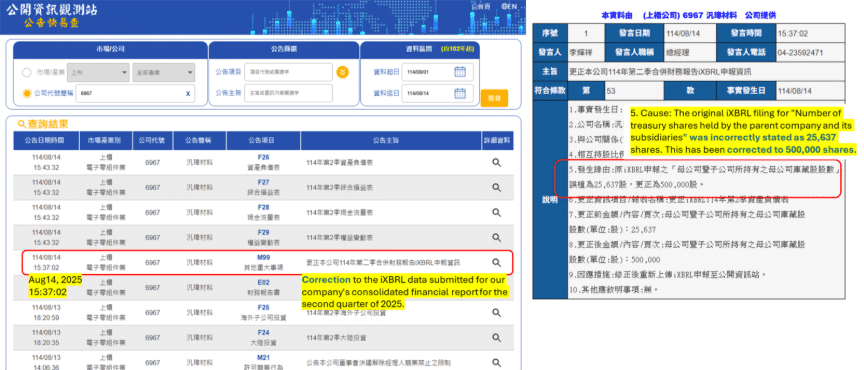864x370 pixels.
Task: Click subject text 114年第2季權益變動表
Action: [x=338, y=238]
